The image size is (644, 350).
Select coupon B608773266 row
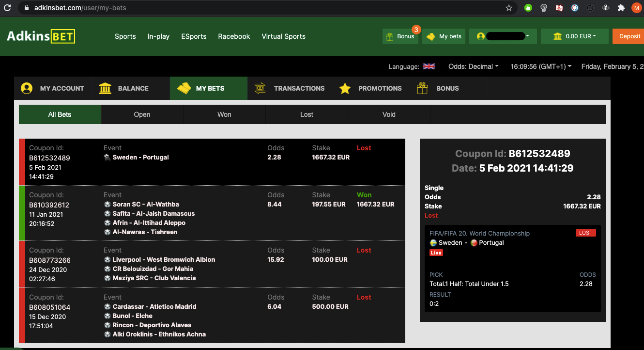212,264
